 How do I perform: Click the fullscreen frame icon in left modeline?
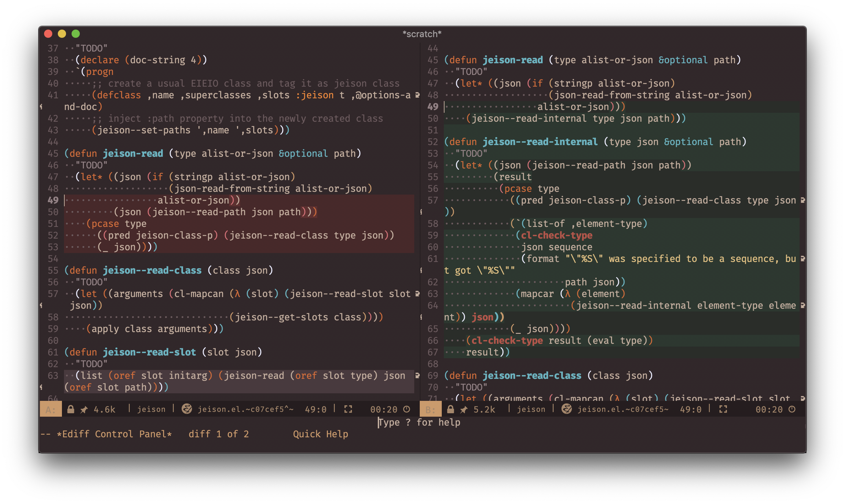click(x=348, y=409)
